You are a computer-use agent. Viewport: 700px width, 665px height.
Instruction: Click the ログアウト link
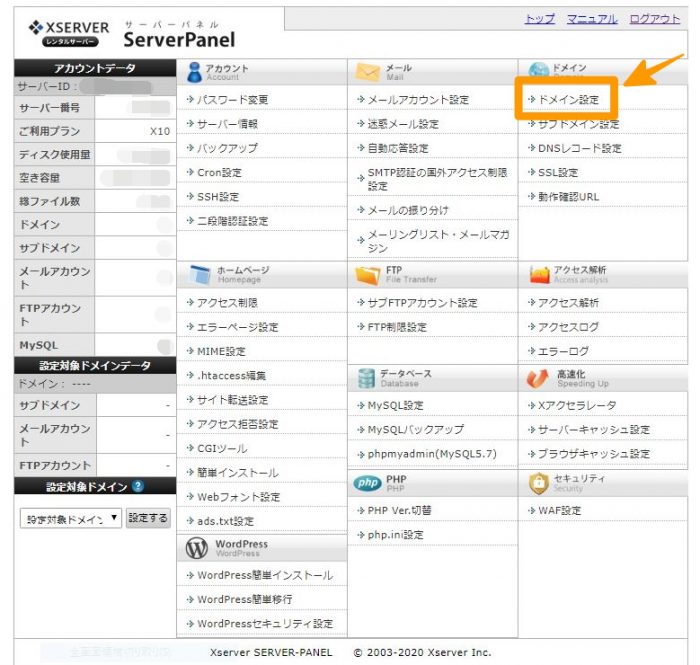pos(654,19)
